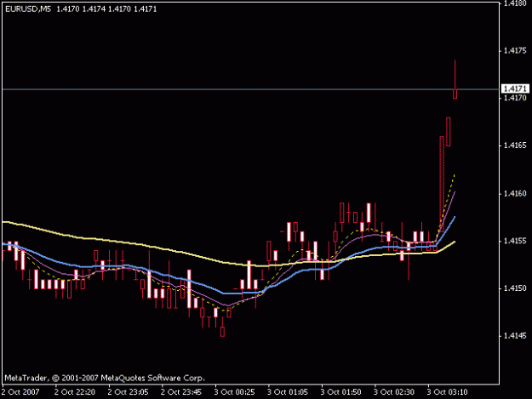Image resolution: width=532 pixels, height=399 pixels.
Task: Click the 3 Oct 00:25 time label
Action: coord(234,392)
